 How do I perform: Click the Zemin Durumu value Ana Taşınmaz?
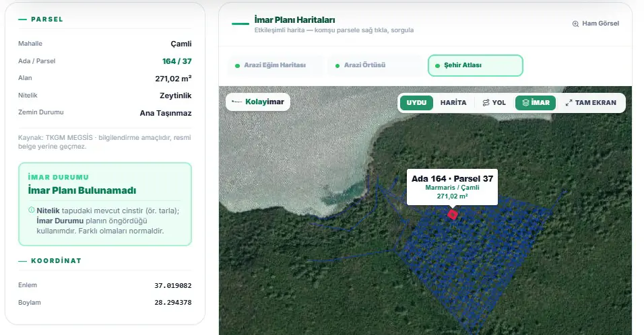pyautogui.click(x=166, y=113)
